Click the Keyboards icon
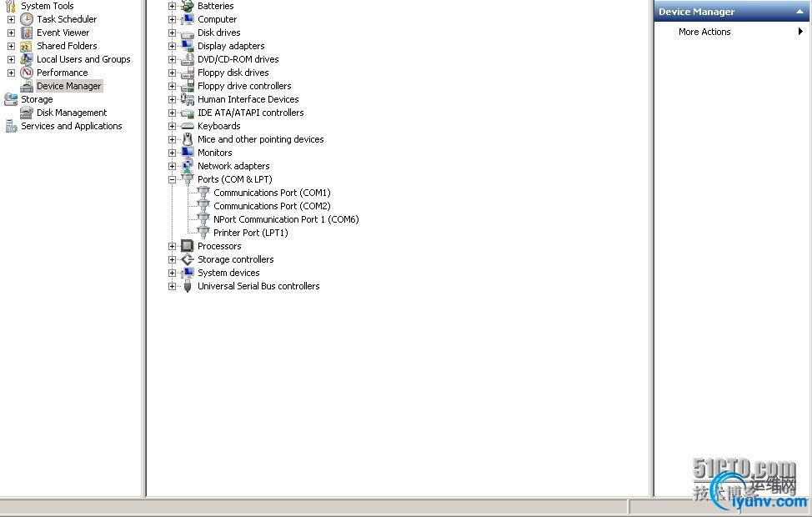This screenshot has width=812, height=517. pyautogui.click(x=188, y=127)
